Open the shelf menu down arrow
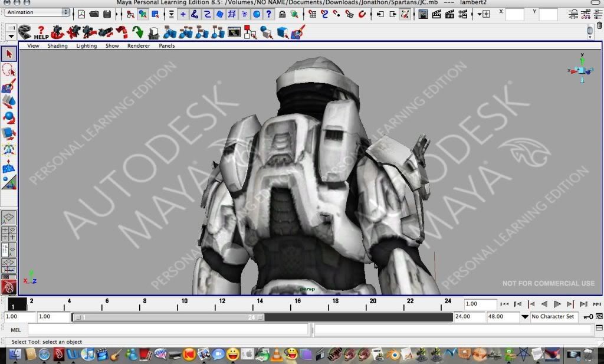This screenshot has width=604, height=364. [11, 36]
